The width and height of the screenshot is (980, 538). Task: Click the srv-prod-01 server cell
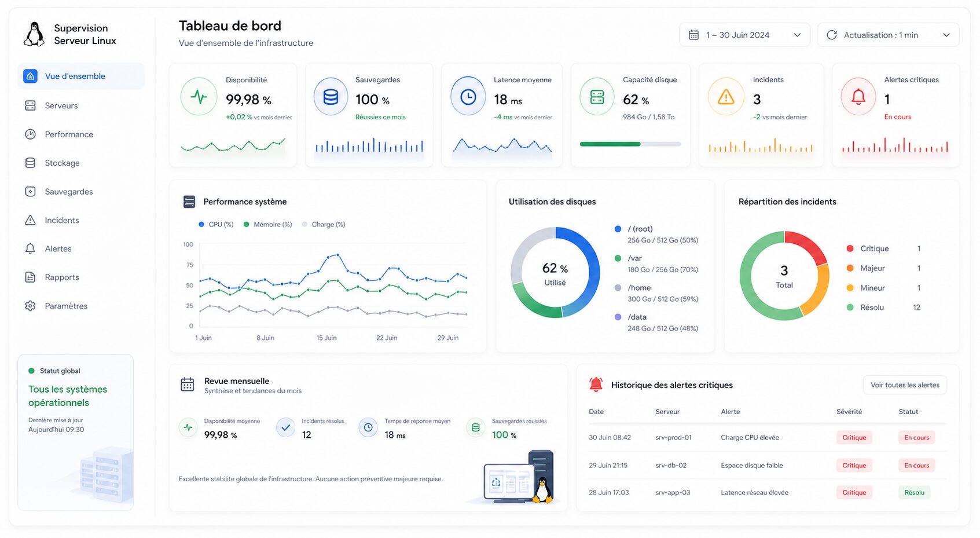coord(673,438)
